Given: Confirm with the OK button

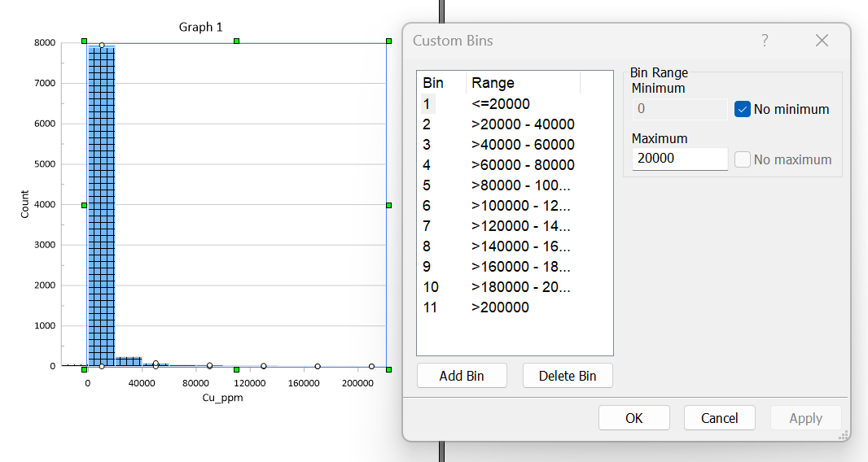Looking at the screenshot, I should pyautogui.click(x=633, y=418).
